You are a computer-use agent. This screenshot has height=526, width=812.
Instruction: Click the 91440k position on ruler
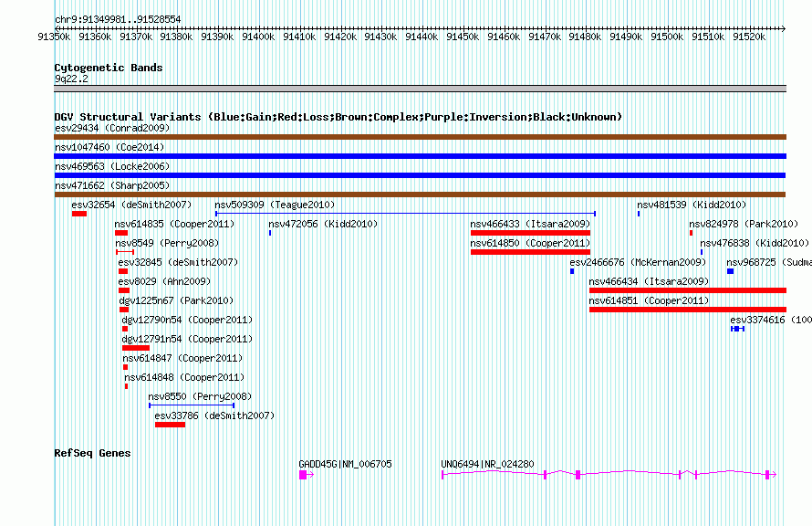point(422,36)
